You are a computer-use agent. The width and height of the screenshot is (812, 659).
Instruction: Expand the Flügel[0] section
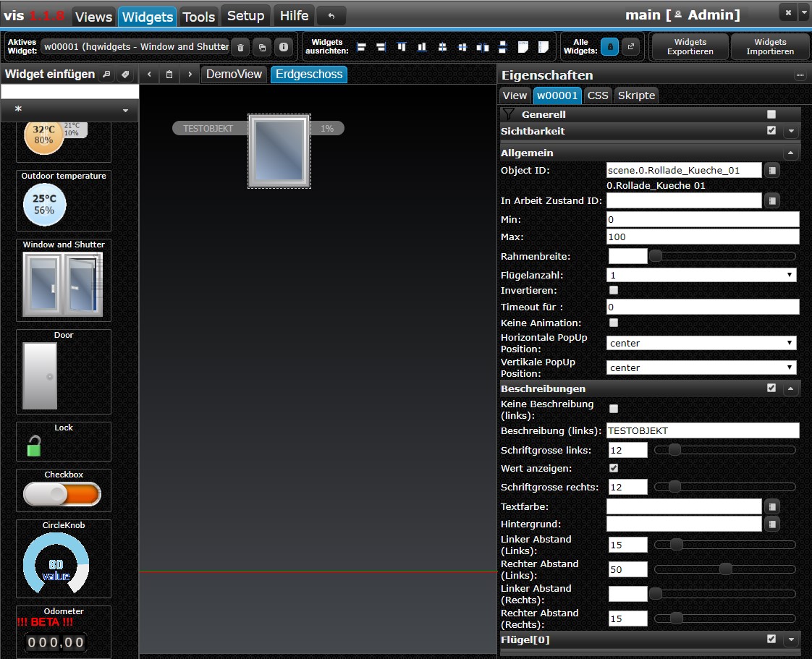[x=791, y=640]
